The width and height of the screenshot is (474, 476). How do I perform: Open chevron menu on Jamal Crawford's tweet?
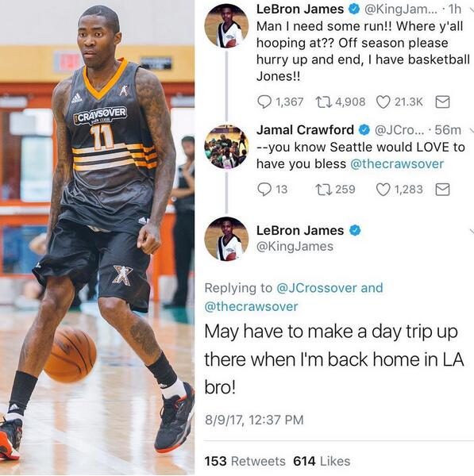pyautogui.click(x=472, y=131)
